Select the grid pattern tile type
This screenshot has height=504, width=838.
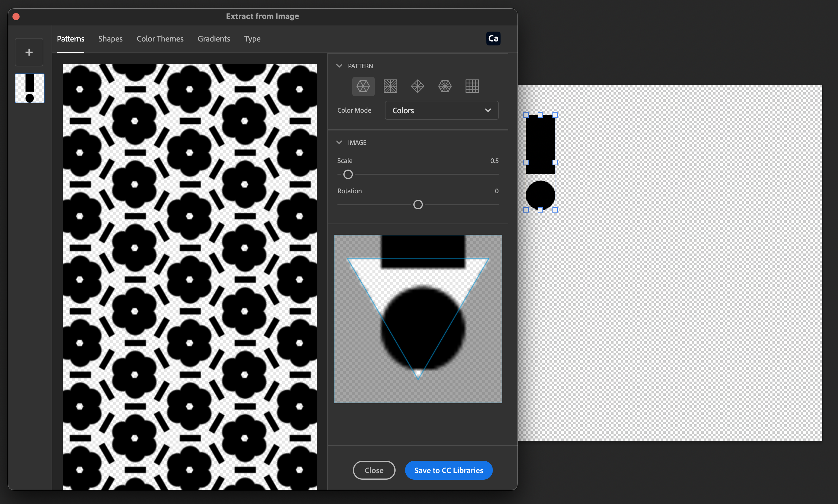tap(472, 86)
